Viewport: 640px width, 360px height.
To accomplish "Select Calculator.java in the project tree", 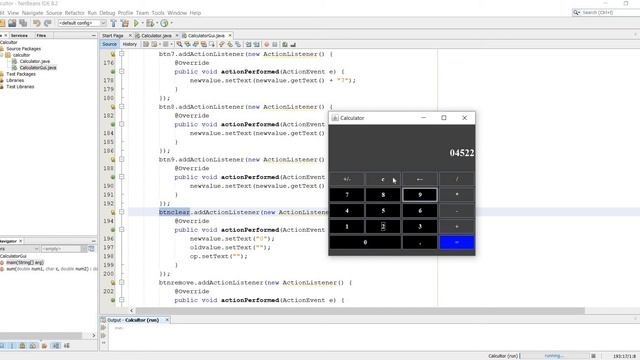I will (34, 61).
